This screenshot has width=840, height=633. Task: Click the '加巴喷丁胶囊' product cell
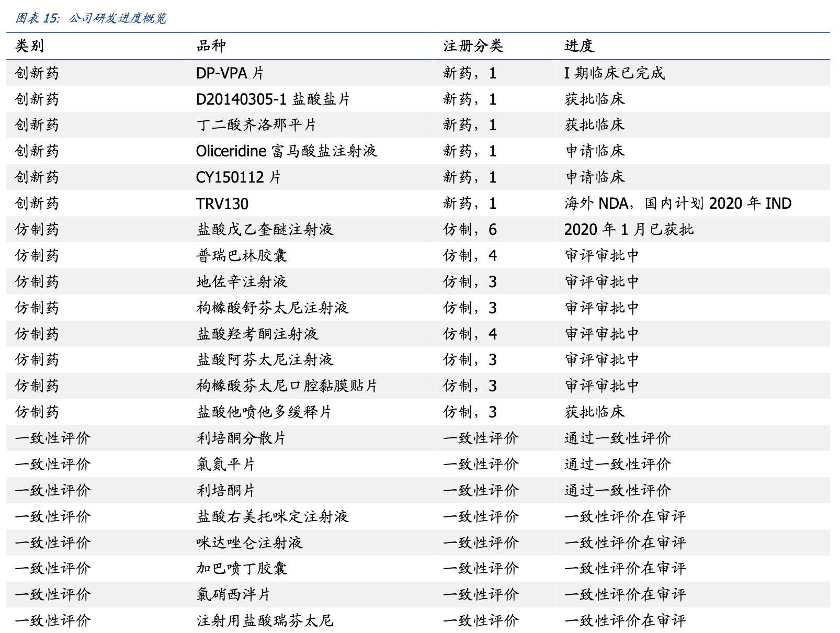(242, 569)
